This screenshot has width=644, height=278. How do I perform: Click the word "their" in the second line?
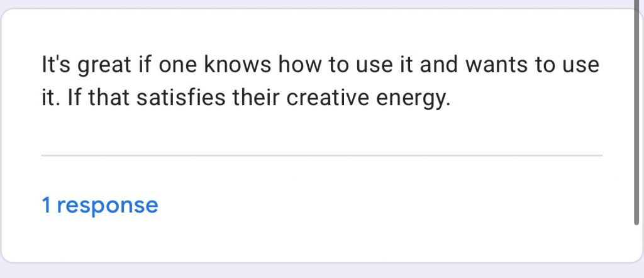click(255, 99)
